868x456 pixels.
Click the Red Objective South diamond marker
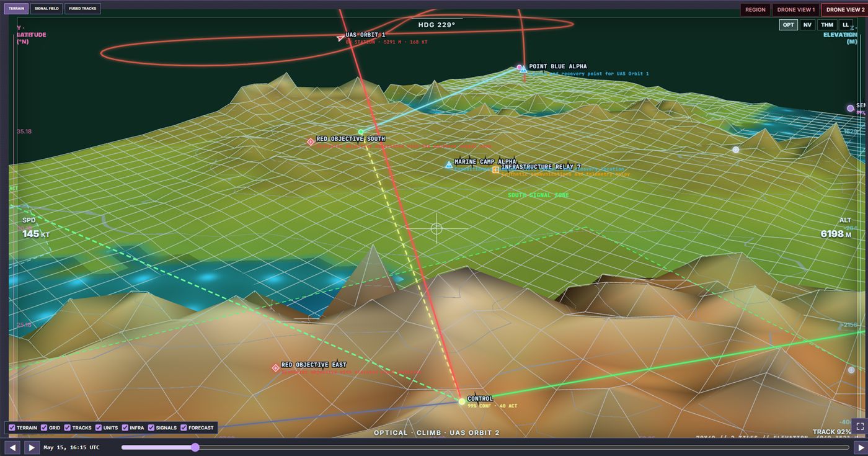coord(311,142)
